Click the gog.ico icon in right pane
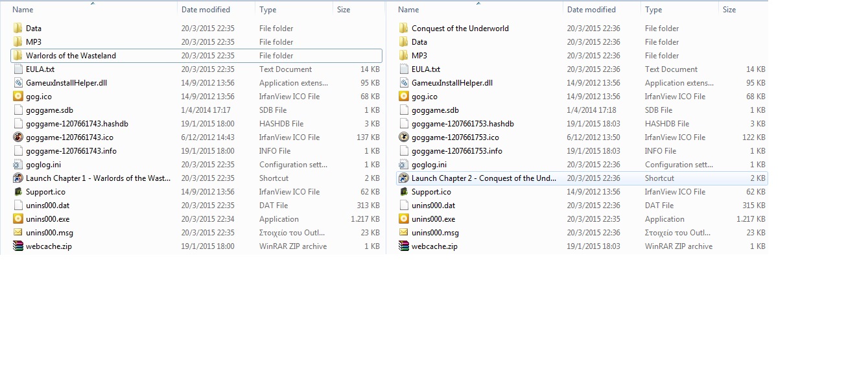The height and width of the screenshot is (367, 868). coord(403,97)
